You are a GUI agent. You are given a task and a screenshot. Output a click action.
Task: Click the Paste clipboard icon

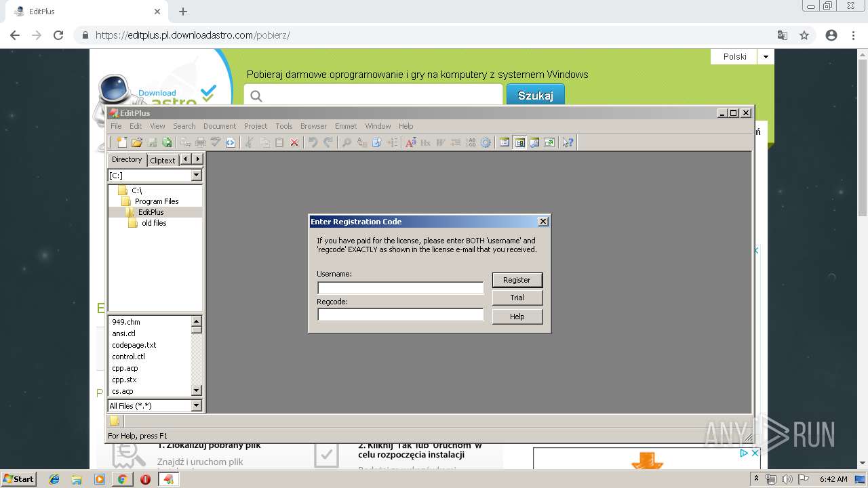[x=279, y=142]
